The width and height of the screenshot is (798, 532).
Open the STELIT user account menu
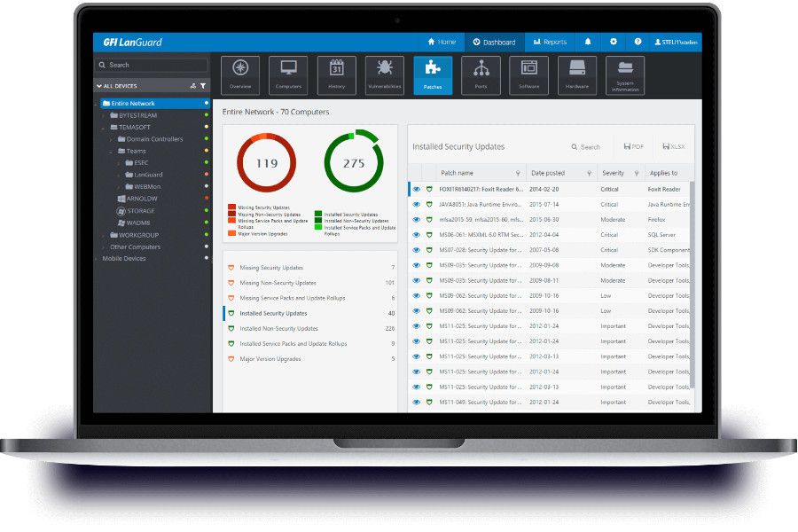[x=676, y=42]
